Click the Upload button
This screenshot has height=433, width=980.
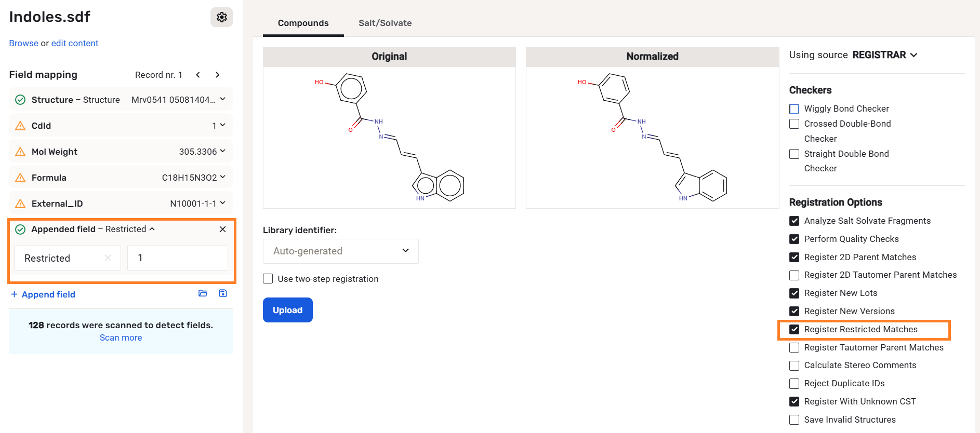pos(287,310)
